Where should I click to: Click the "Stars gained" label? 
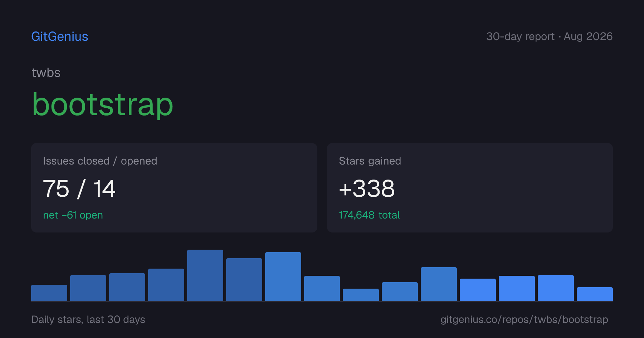click(370, 161)
